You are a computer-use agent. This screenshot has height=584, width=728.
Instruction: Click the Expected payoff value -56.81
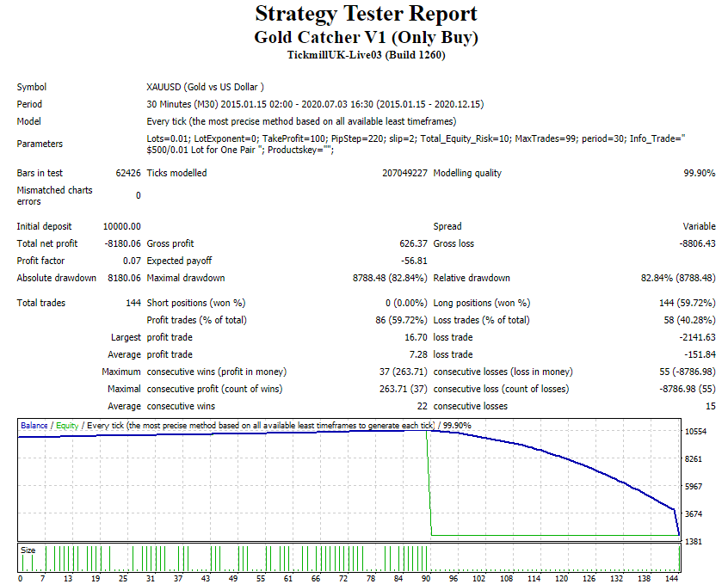click(x=414, y=261)
